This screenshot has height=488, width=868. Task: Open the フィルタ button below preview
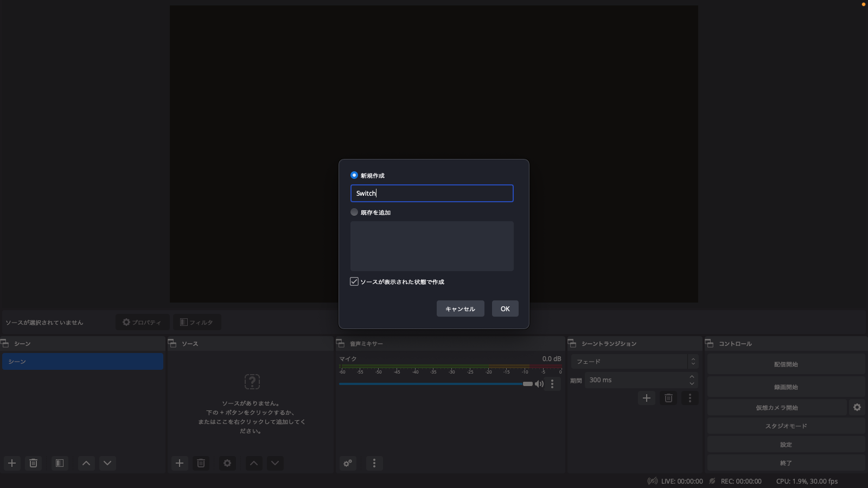point(197,322)
